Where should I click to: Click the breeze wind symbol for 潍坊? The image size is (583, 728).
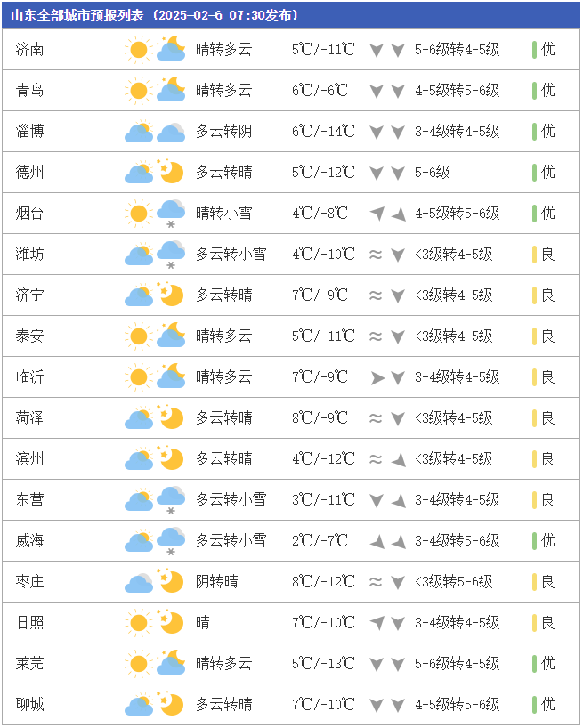pyautogui.click(x=377, y=255)
